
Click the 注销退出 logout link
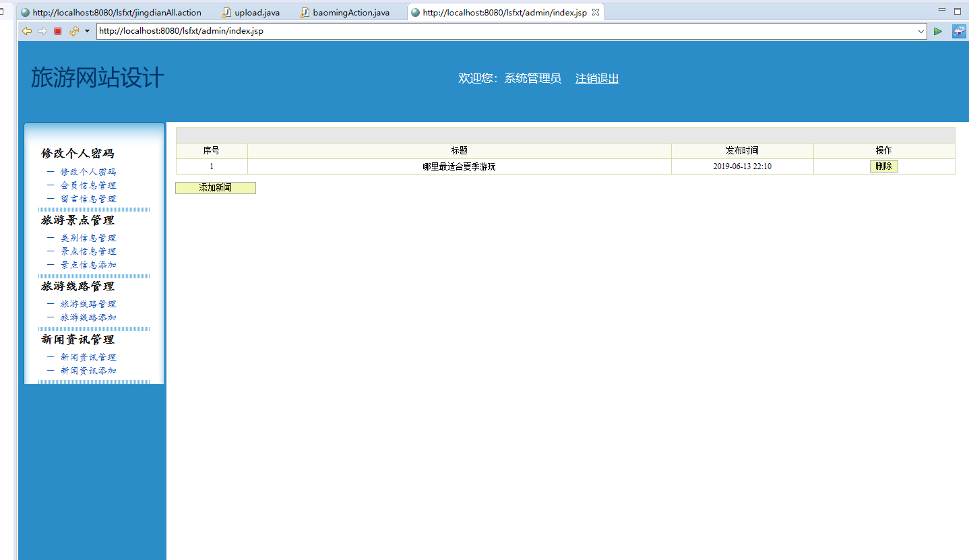point(597,78)
